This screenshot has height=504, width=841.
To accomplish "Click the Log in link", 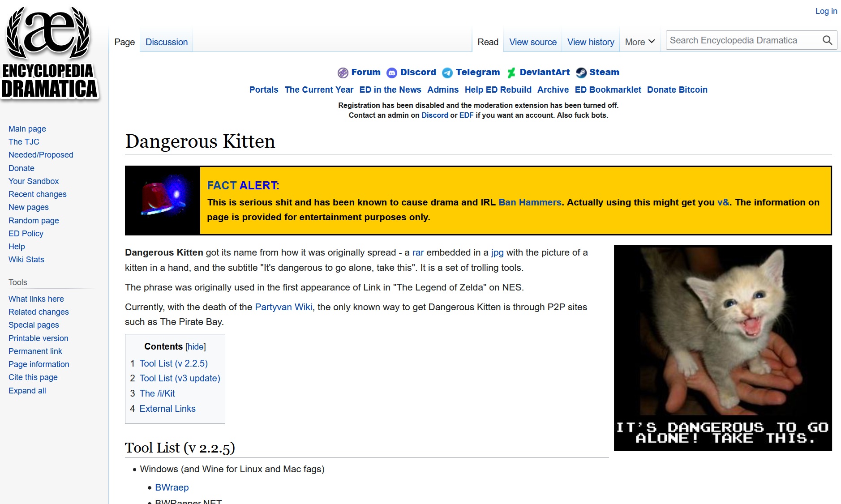I will point(826,11).
